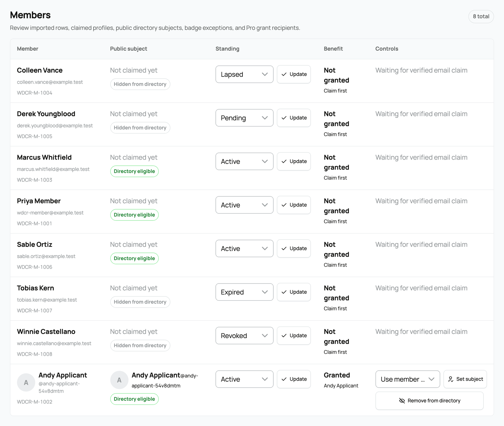
Task: Click colleen.vance@example.test email
Action: pyautogui.click(x=50, y=82)
